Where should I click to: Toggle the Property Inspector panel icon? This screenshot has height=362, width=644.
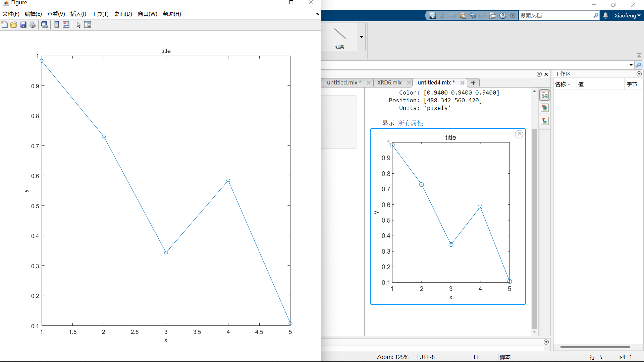click(x=88, y=24)
